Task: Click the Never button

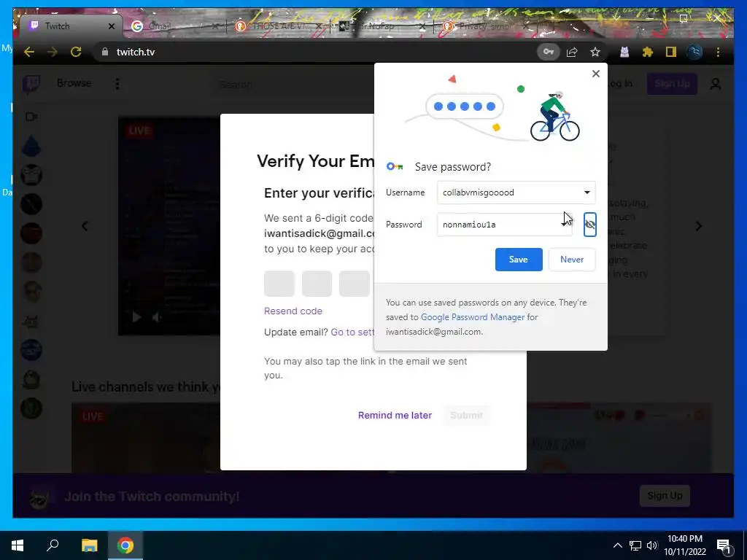Action: pos(572,260)
